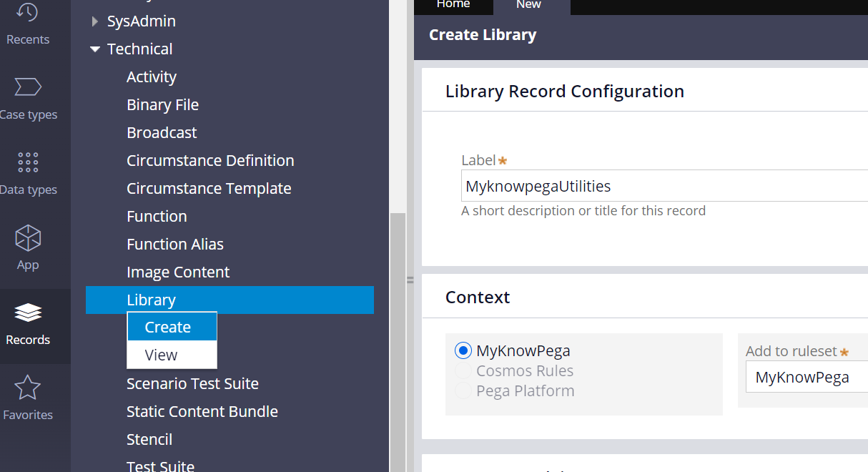
Task: Choose the Cosmos Rules radio option
Action: [x=463, y=370]
